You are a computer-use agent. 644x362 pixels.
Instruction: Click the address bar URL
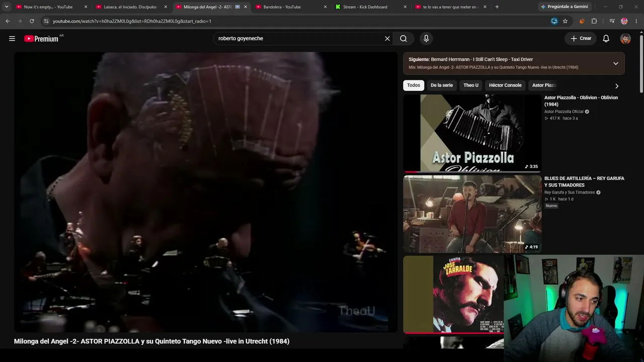(132, 21)
